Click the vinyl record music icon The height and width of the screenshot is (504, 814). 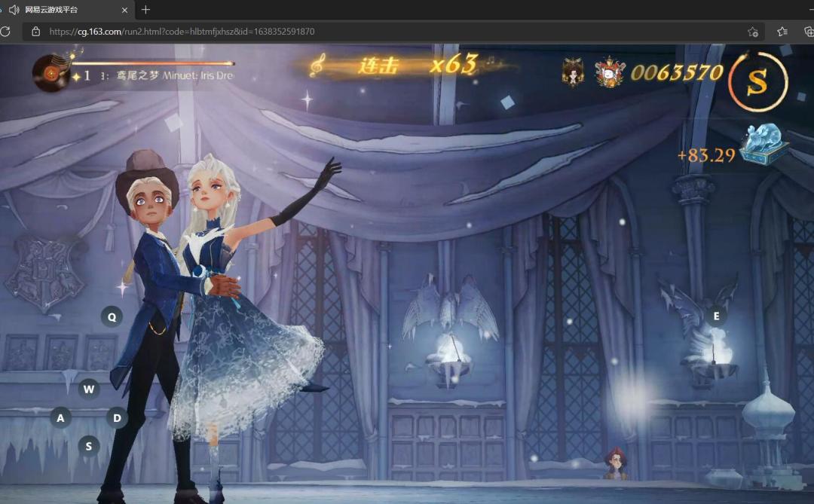51,73
